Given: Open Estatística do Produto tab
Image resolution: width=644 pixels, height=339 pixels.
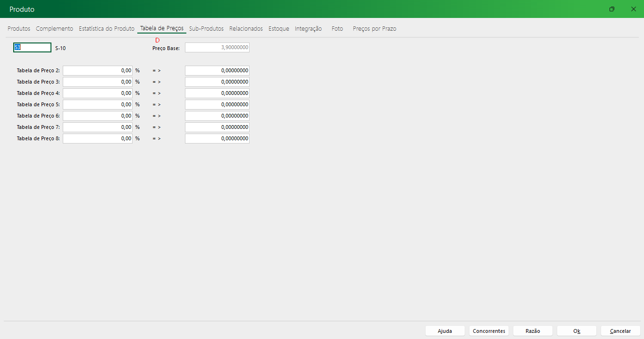Looking at the screenshot, I should click(x=107, y=28).
